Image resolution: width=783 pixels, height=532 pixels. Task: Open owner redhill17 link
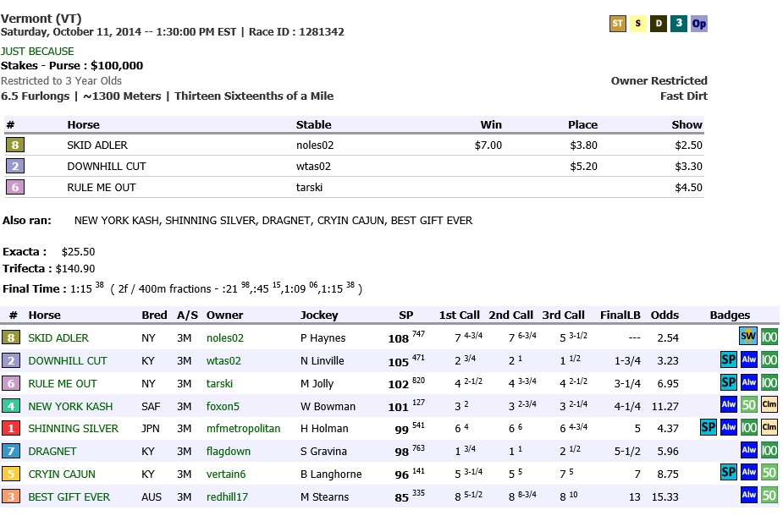(227, 497)
